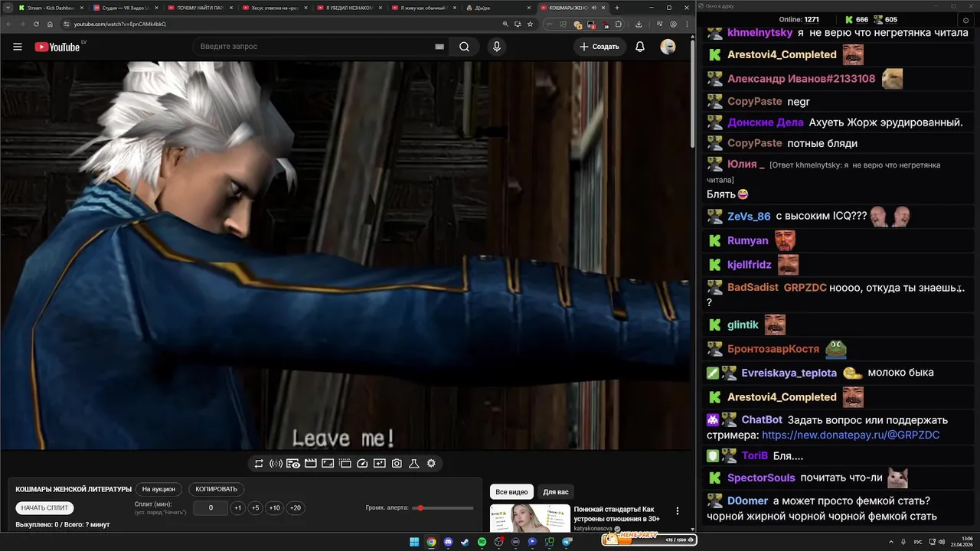The height and width of the screenshot is (551, 980).
Task: Click the clapperboard cinema mode icon
Action: (x=310, y=463)
